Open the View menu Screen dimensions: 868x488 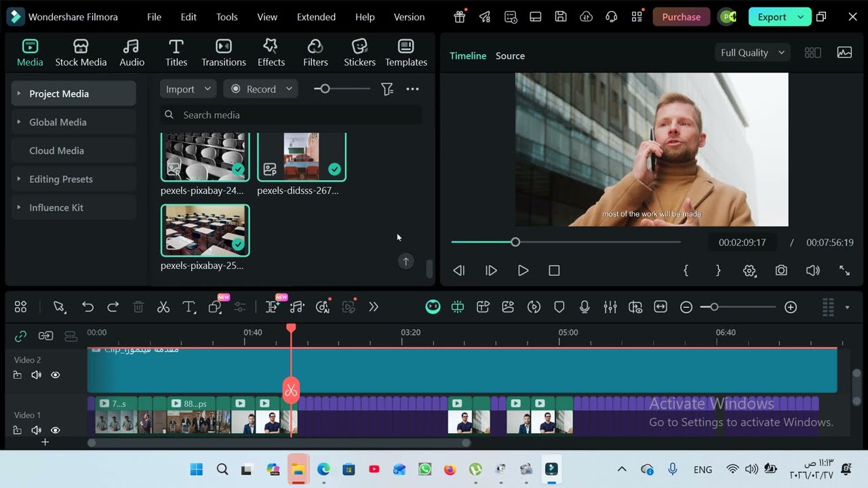tap(267, 17)
